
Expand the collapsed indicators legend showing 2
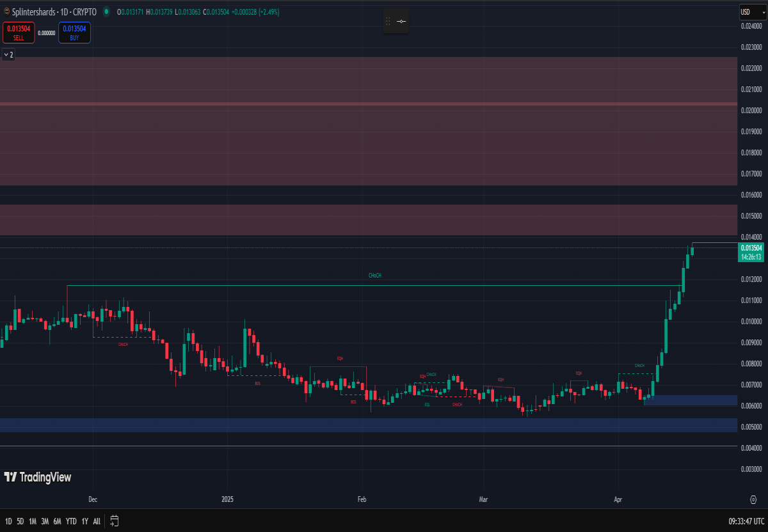point(8,55)
